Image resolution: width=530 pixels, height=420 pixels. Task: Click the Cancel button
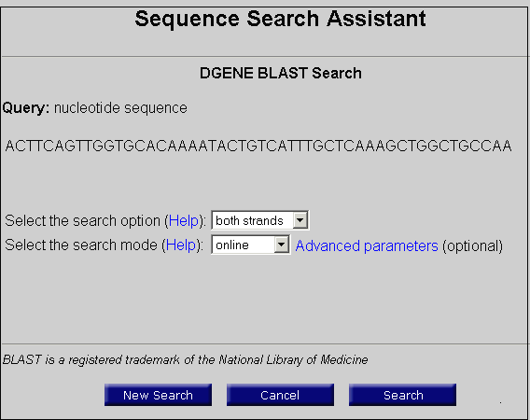pyautogui.click(x=280, y=395)
